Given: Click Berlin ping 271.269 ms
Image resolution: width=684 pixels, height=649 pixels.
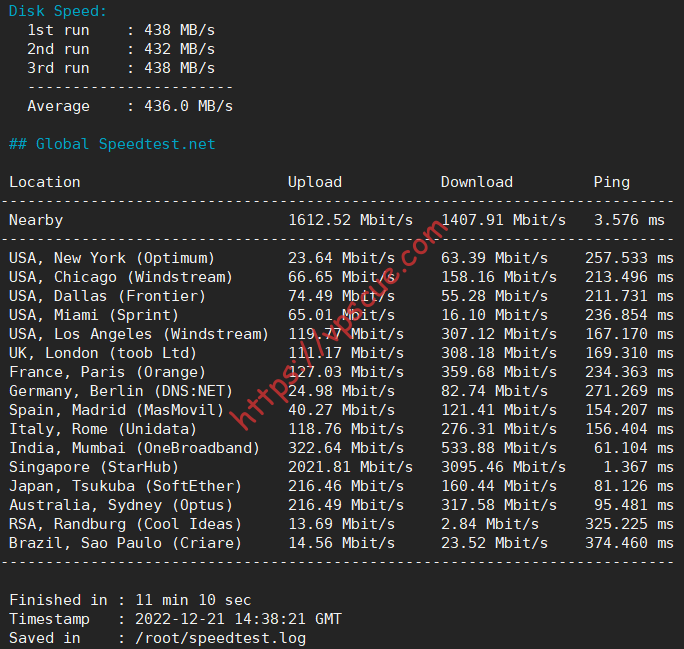Looking at the screenshot, I should point(629,391).
